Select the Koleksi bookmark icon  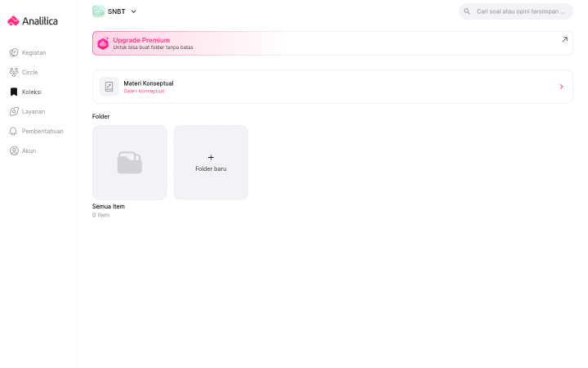14,92
